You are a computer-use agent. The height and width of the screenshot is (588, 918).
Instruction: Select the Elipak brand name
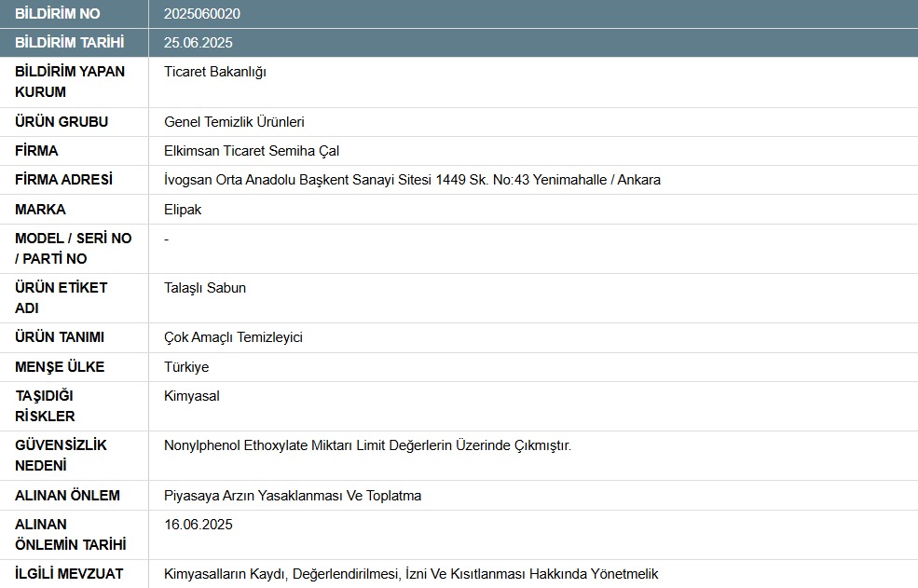pos(180,209)
